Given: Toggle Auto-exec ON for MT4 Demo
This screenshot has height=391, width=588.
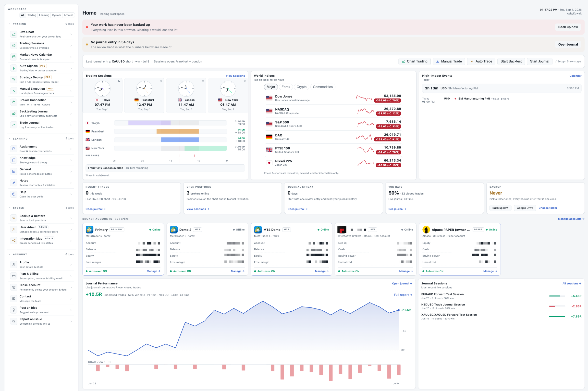Looking at the screenshot, I should tap(265, 271).
